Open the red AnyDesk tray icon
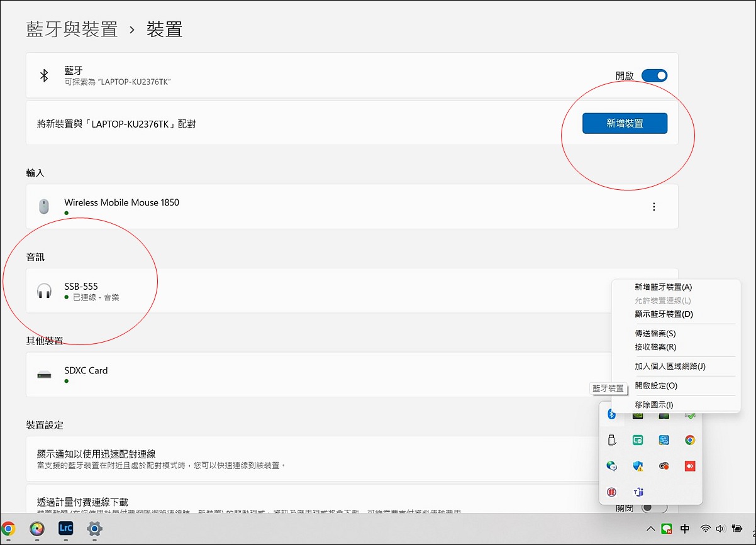This screenshot has height=545, width=756. (690, 466)
